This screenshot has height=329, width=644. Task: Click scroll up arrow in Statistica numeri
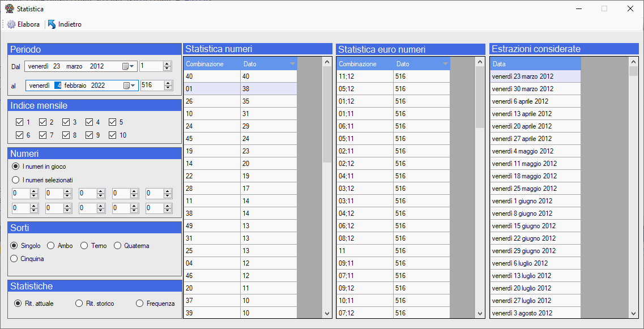(327, 62)
